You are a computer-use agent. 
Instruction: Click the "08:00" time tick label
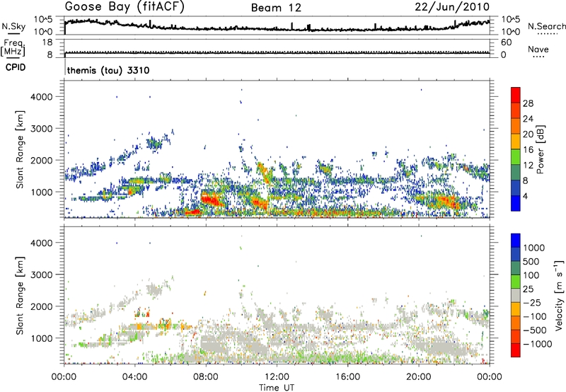(206, 377)
